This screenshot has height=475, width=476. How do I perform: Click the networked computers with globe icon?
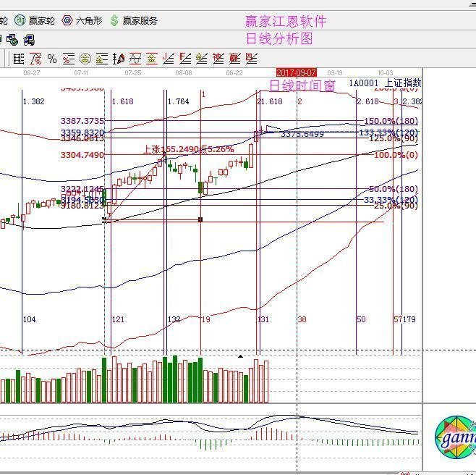point(12,40)
